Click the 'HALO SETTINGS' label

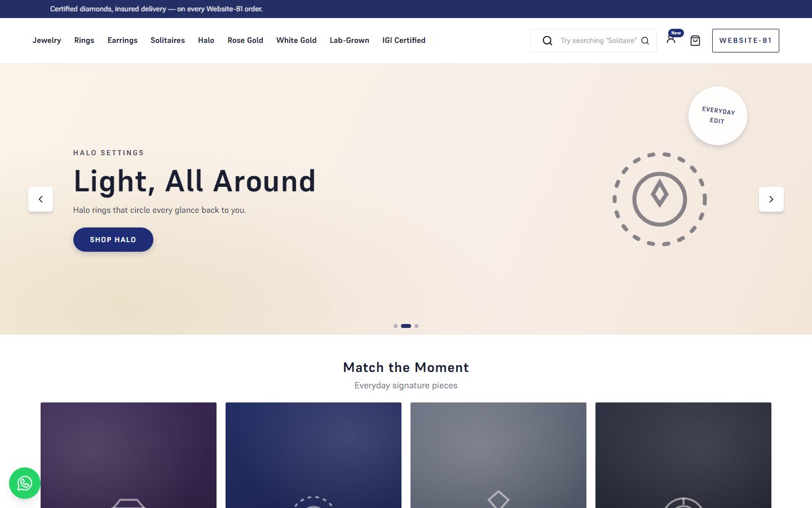pyautogui.click(x=109, y=153)
